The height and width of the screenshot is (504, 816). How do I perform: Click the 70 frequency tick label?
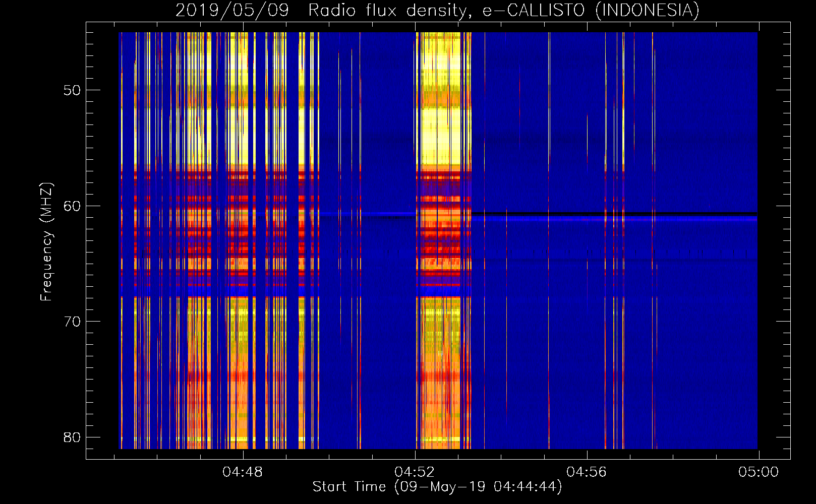pos(72,322)
